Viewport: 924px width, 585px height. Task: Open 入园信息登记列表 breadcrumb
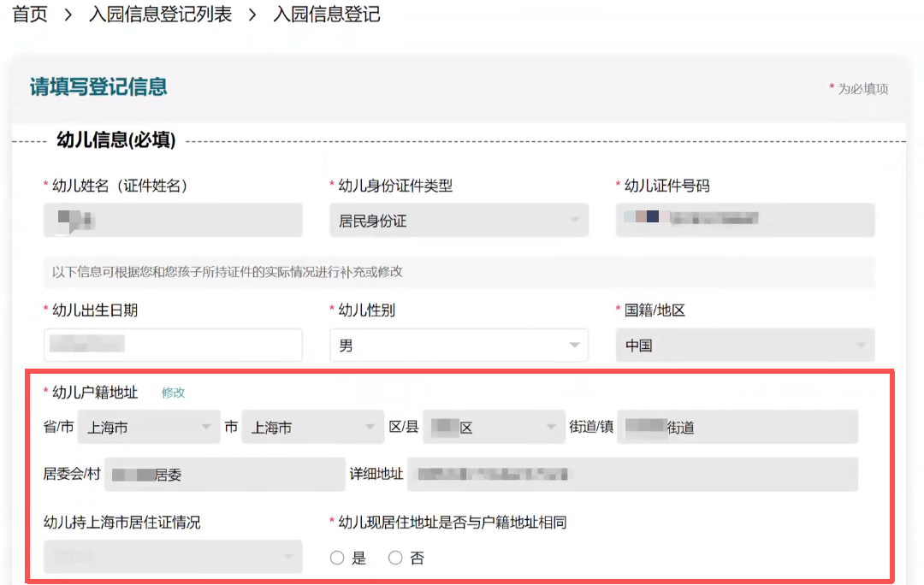coord(160,15)
